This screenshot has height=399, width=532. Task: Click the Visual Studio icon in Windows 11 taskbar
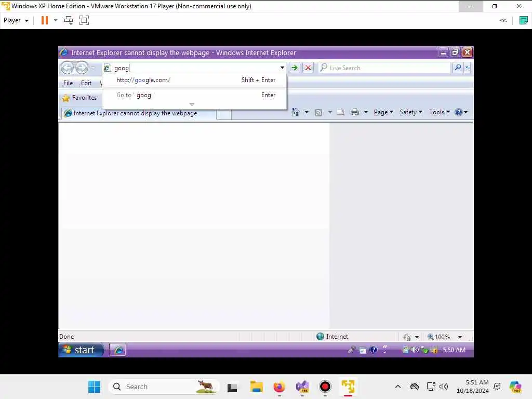302,387
